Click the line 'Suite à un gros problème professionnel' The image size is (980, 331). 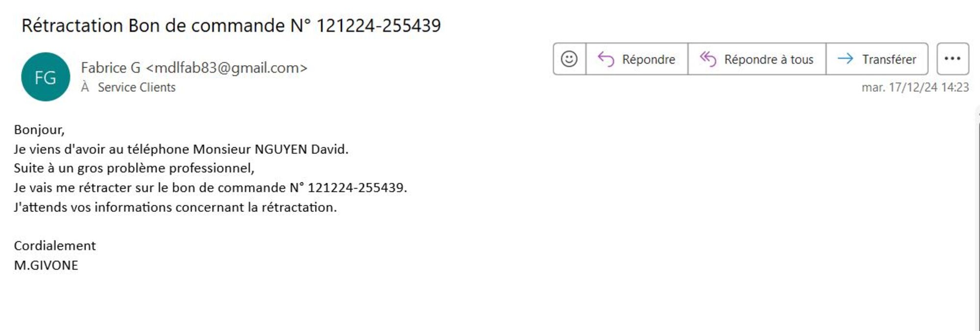pyautogui.click(x=134, y=168)
